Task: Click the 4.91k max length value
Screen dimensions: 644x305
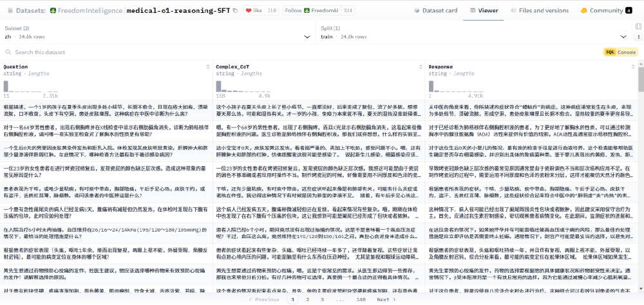Action: (x=476, y=96)
